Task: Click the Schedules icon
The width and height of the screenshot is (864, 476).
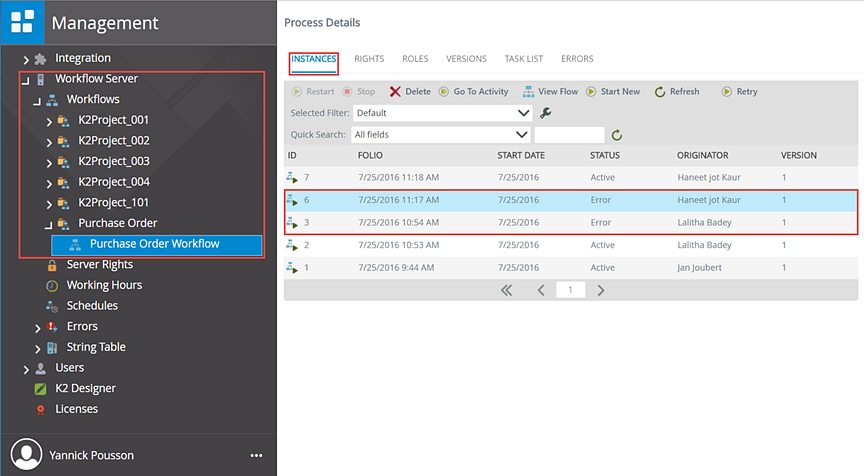Action: click(x=52, y=306)
